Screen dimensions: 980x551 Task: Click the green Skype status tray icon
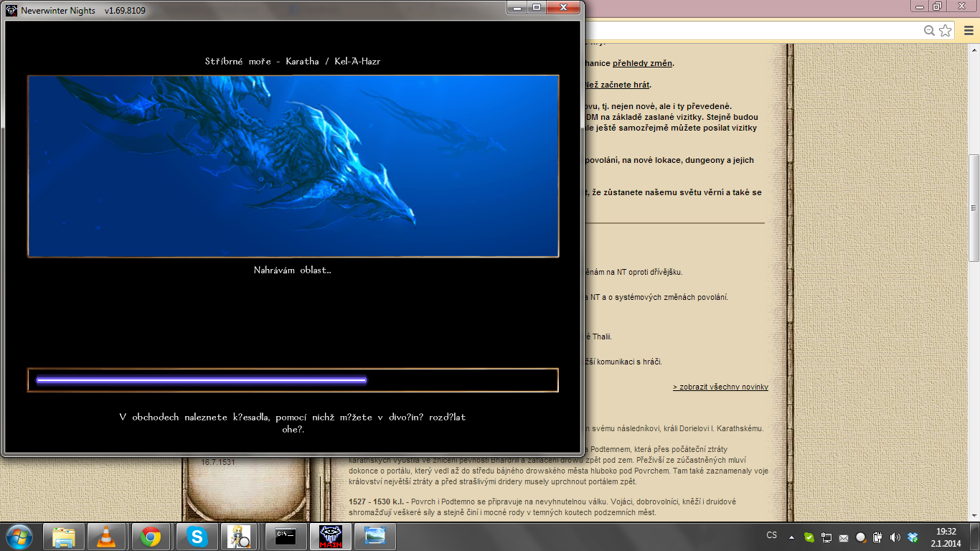coord(809,537)
